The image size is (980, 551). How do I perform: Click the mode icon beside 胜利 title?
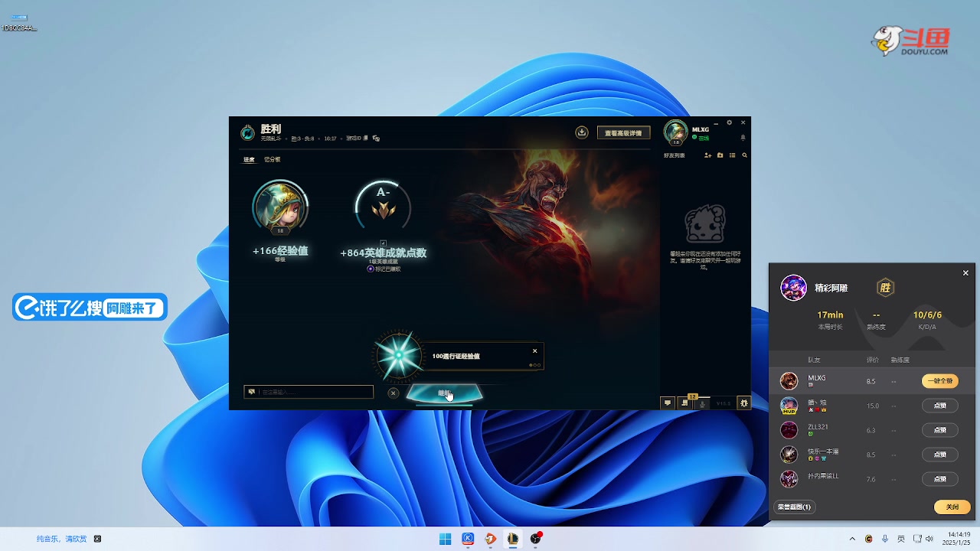(x=247, y=133)
